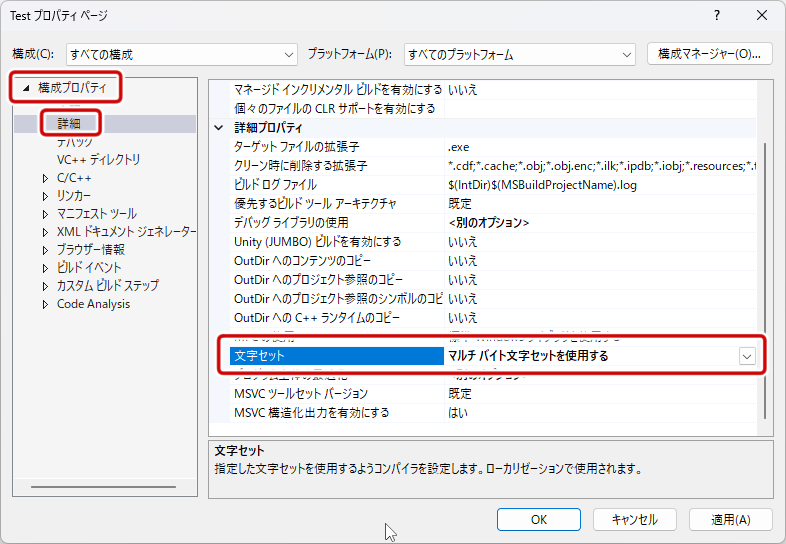Select Unity (JUMBO) ビルドを有効にする property

coord(337,242)
